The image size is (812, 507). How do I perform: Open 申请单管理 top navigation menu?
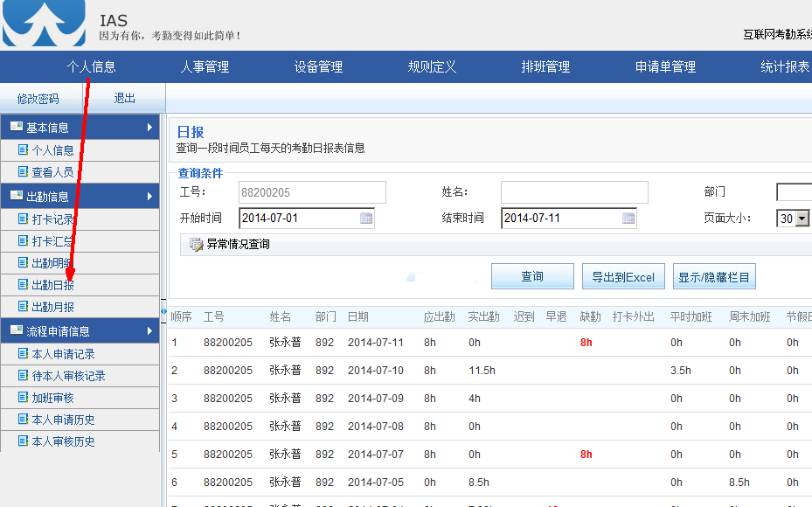pos(665,66)
